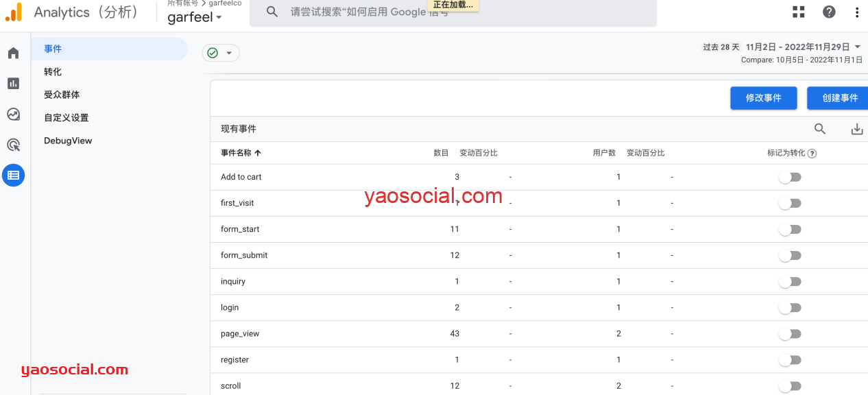Screen dimensions: 868x395
Task: Download the existing events table
Action: tap(856, 129)
